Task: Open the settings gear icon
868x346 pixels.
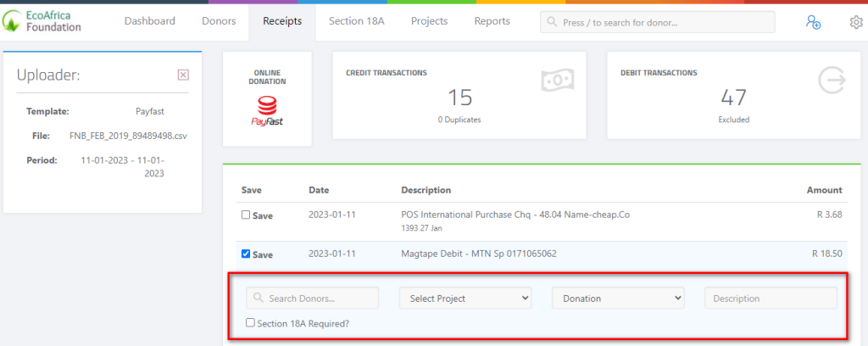Action: click(x=856, y=22)
